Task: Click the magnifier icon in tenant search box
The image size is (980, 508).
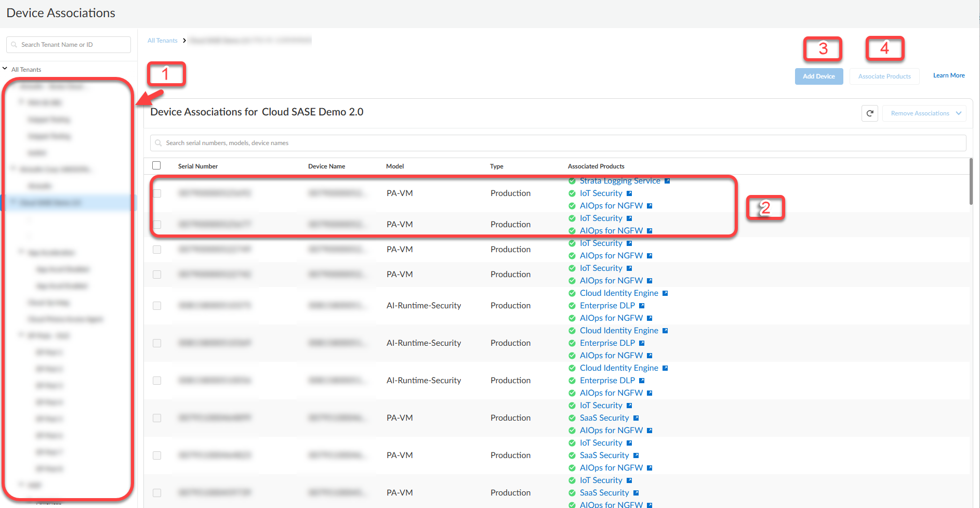Action: click(14, 45)
